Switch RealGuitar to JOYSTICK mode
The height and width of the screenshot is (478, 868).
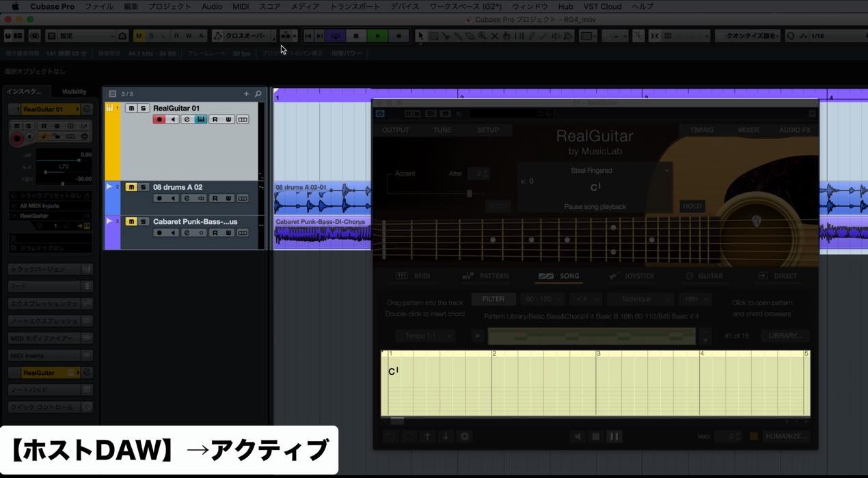pyautogui.click(x=632, y=276)
